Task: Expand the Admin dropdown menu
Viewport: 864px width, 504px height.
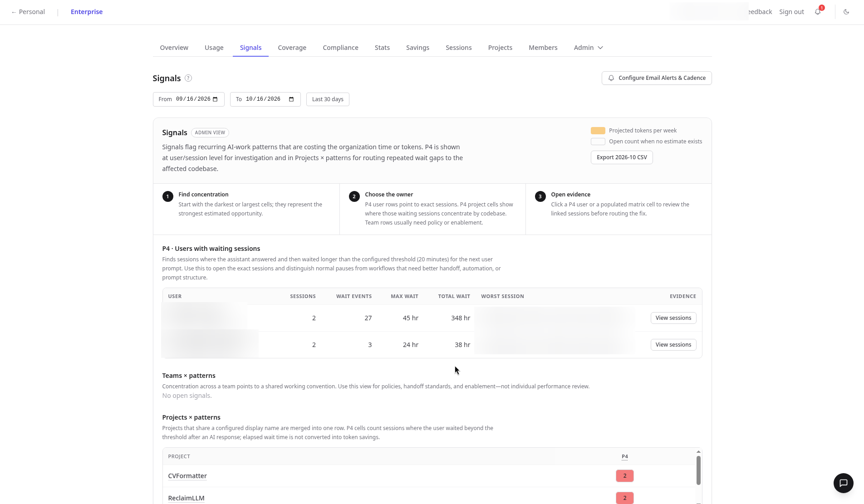Action: (x=588, y=48)
